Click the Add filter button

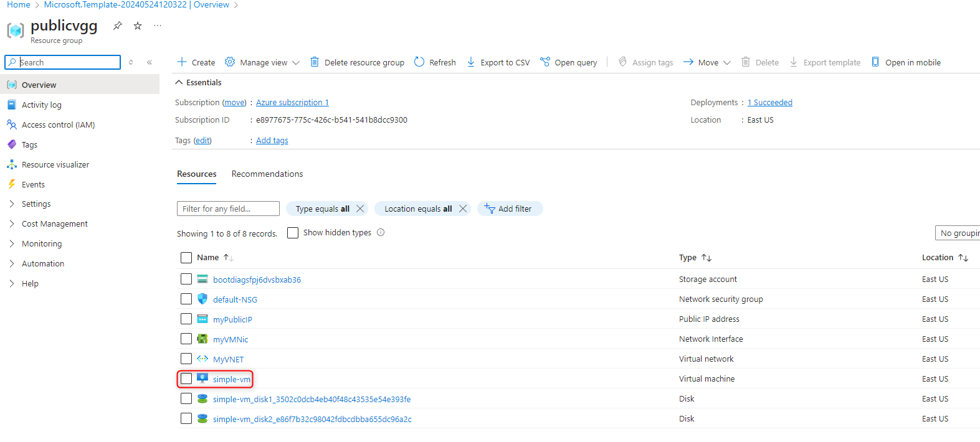(x=510, y=209)
